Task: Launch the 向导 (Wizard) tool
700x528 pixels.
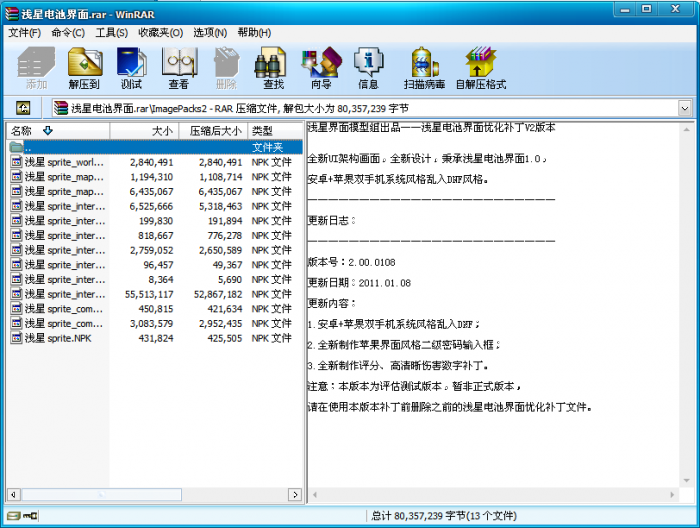Action: tap(321, 68)
